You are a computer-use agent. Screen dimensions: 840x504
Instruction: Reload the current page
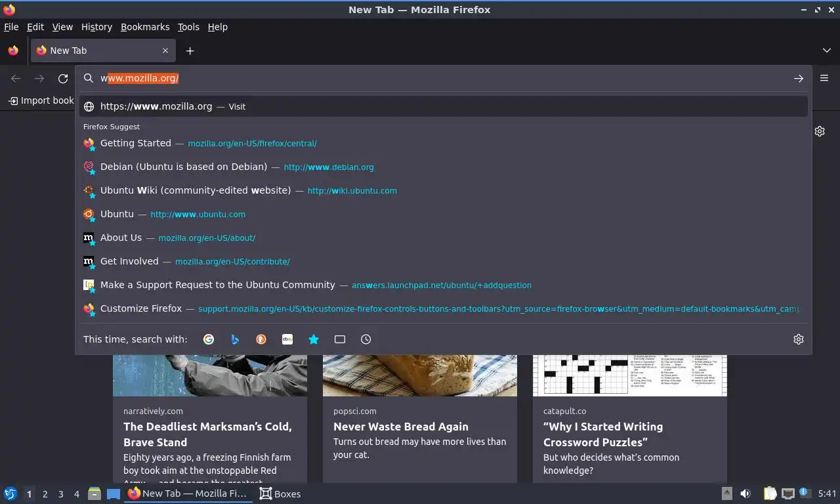(63, 79)
